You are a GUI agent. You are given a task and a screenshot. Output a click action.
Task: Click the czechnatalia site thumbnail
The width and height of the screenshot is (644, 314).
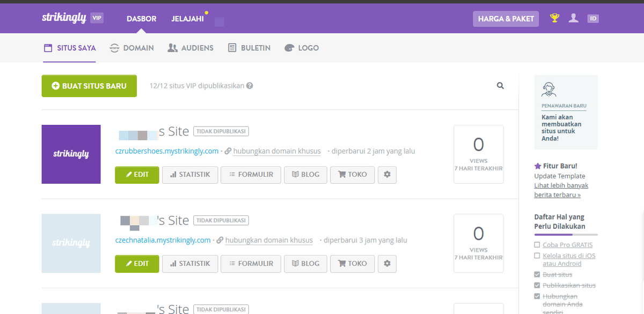71,243
